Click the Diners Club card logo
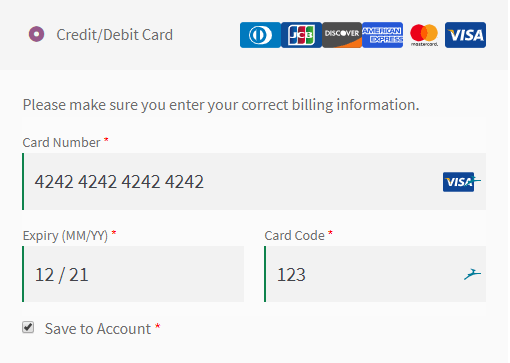The image size is (510, 363). pos(260,35)
